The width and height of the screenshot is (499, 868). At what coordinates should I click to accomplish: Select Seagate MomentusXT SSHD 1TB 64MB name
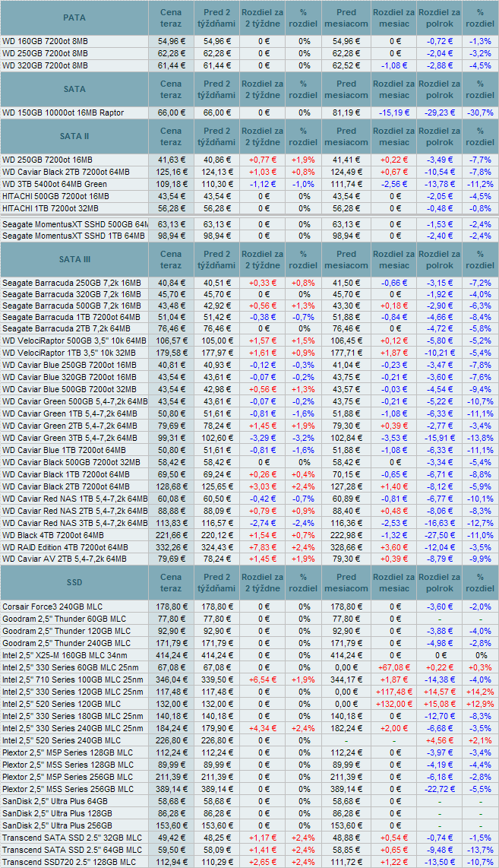[x=74, y=236]
